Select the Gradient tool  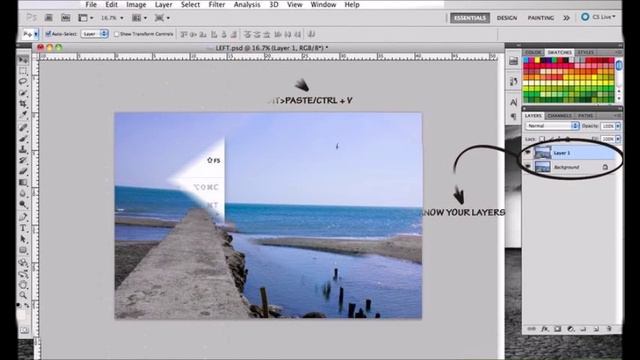pyautogui.click(x=23, y=182)
